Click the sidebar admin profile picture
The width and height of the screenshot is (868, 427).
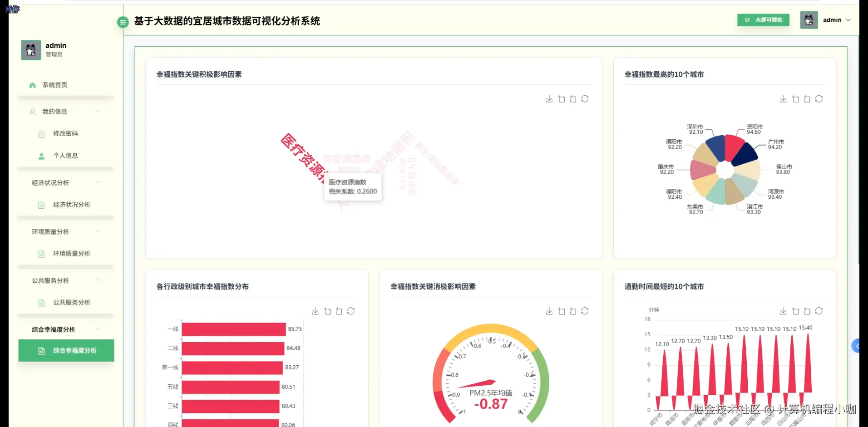31,50
